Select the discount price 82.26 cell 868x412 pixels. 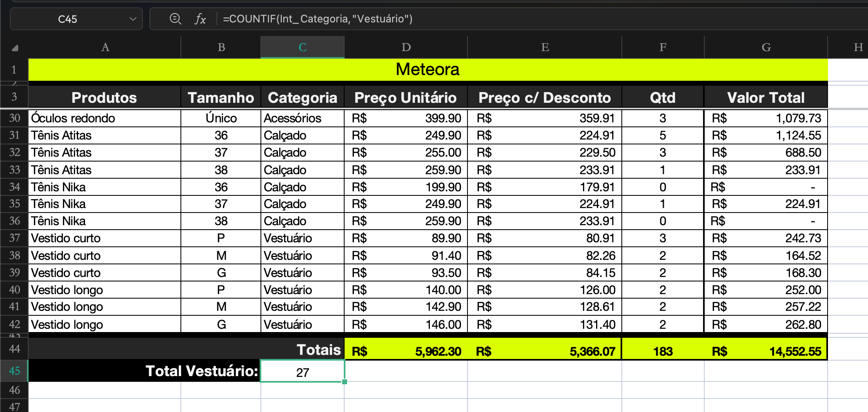[x=545, y=255]
